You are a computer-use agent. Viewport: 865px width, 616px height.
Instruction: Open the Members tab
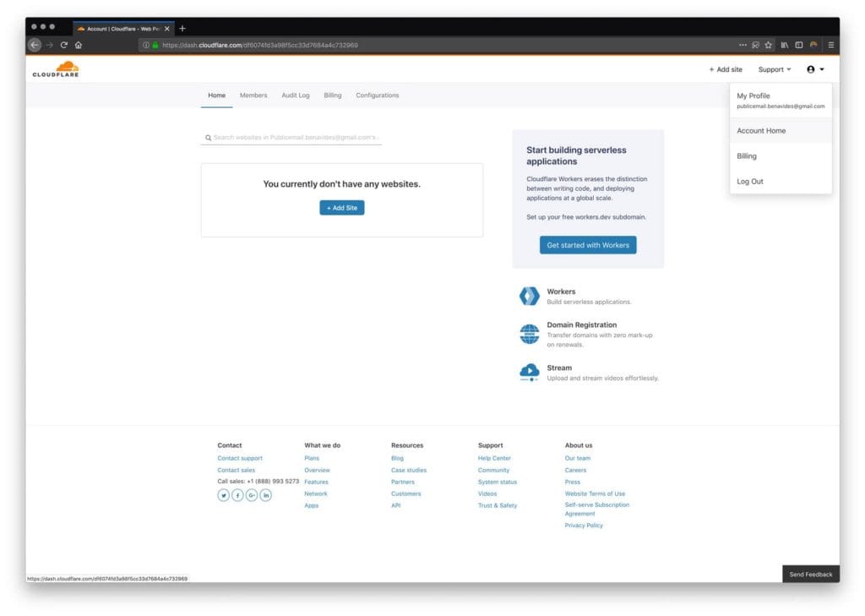pyautogui.click(x=253, y=95)
